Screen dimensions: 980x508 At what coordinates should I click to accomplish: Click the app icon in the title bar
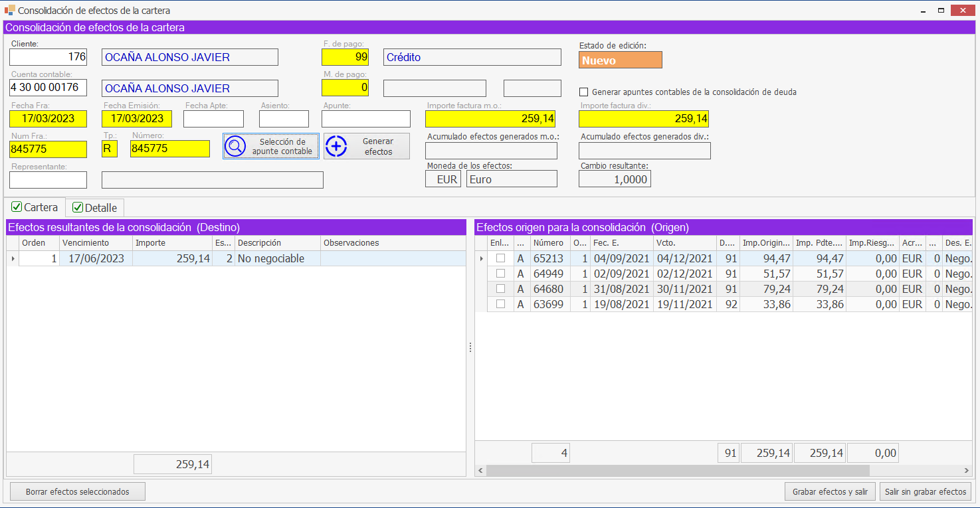9,10
